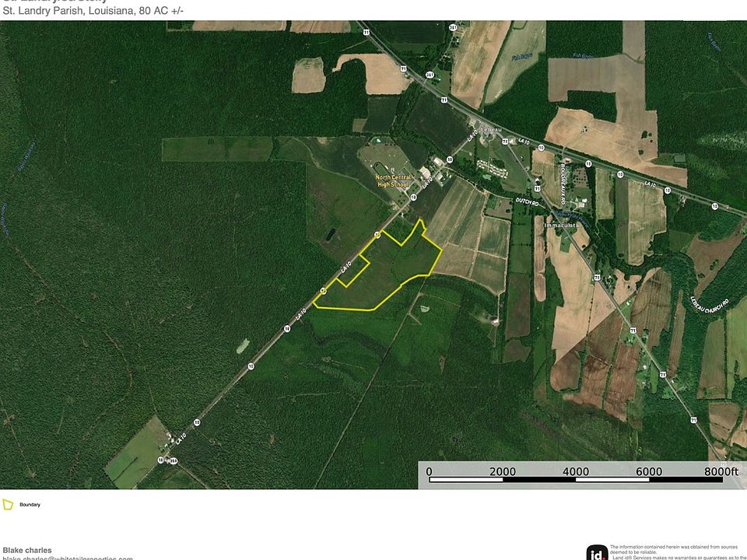Click the route 359 highway marker
The image size is (747, 560).
click(x=174, y=460)
